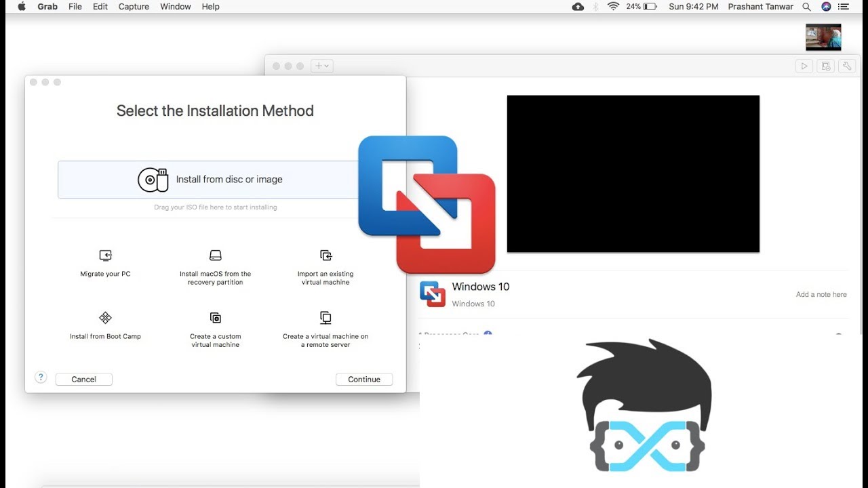Click the Sun 9:42 PM clock
This screenshot has width=868, height=488.
click(x=694, y=6)
